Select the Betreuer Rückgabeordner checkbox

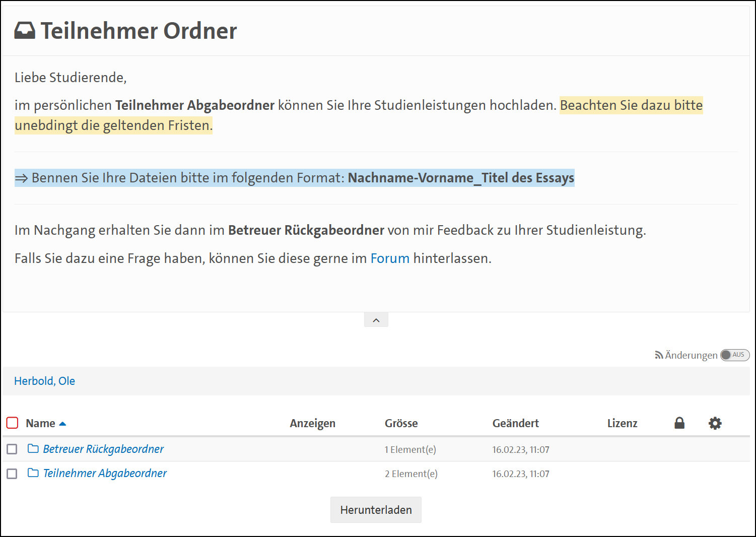12,449
